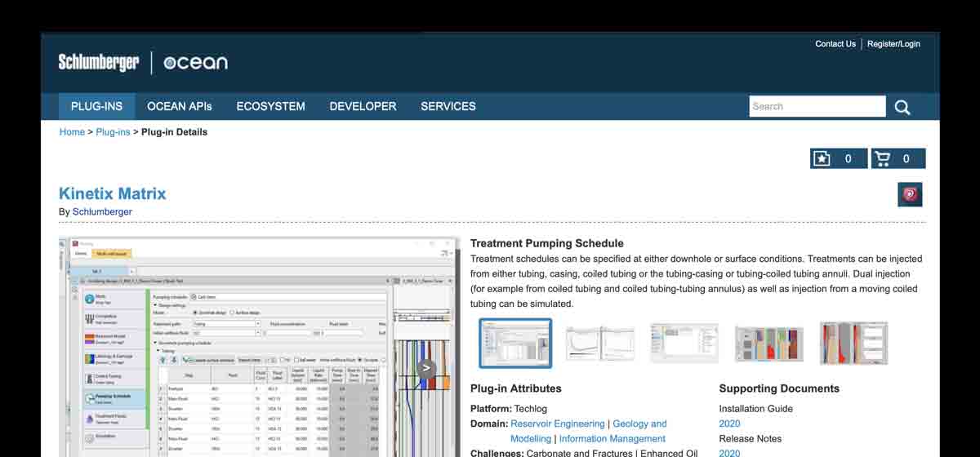The image size is (980, 457).
Task: Click into the Search field
Action: pos(817,106)
